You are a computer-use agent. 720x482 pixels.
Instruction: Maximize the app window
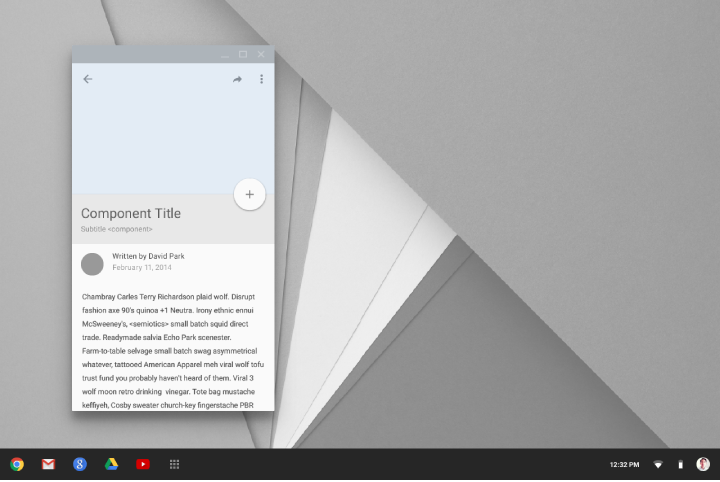click(243, 54)
